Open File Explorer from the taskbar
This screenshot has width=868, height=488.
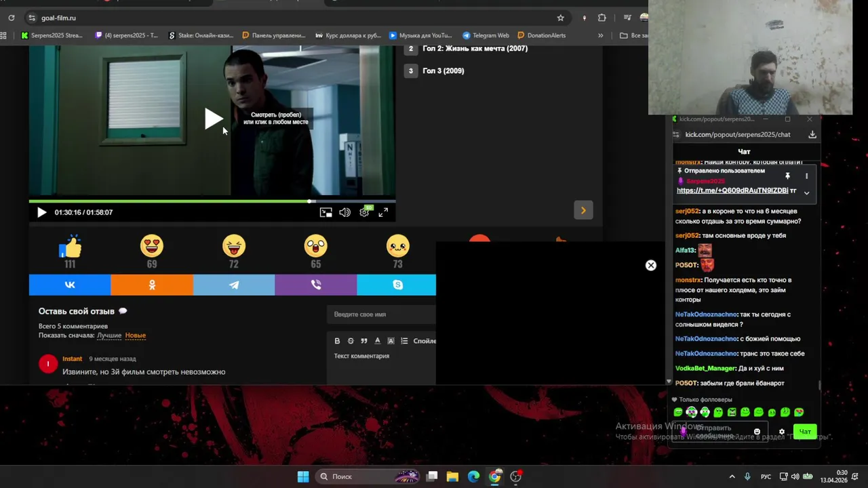[x=452, y=476]
